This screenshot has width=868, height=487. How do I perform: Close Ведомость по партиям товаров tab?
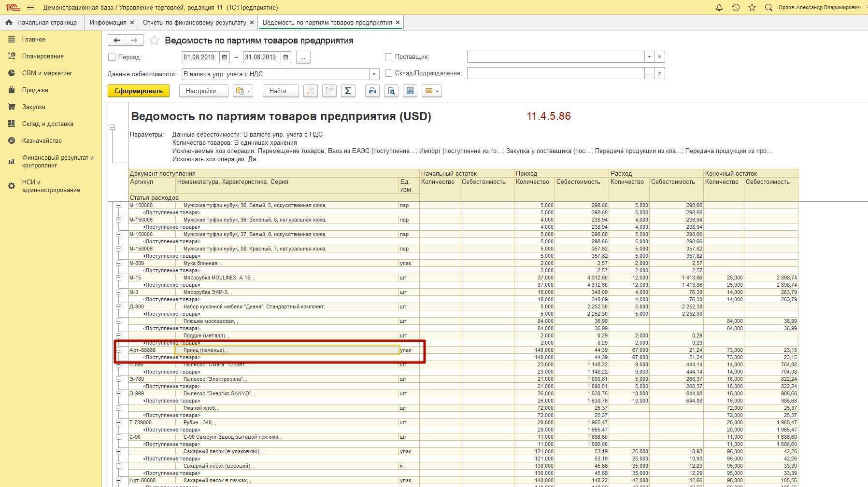coord(398,23)
